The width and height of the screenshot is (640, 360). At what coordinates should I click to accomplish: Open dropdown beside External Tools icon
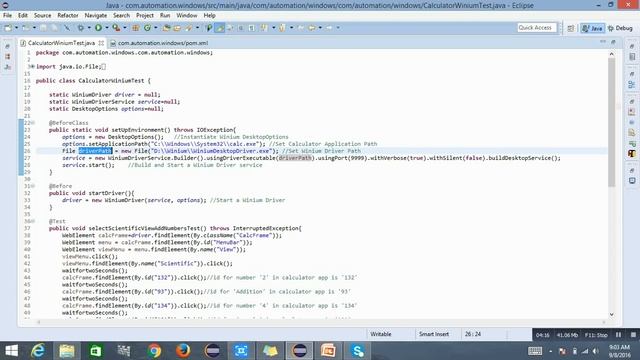(124, 28)
